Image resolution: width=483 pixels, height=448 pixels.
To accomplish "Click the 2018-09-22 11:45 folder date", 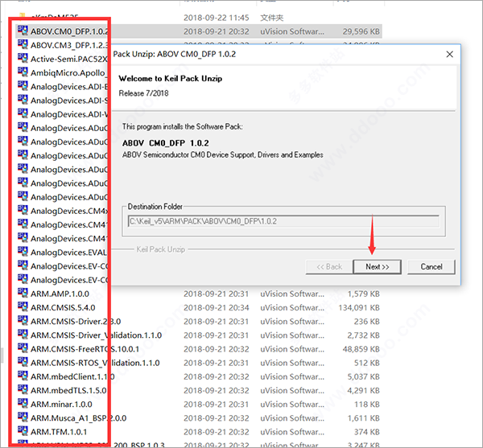I will click(217, 18).
